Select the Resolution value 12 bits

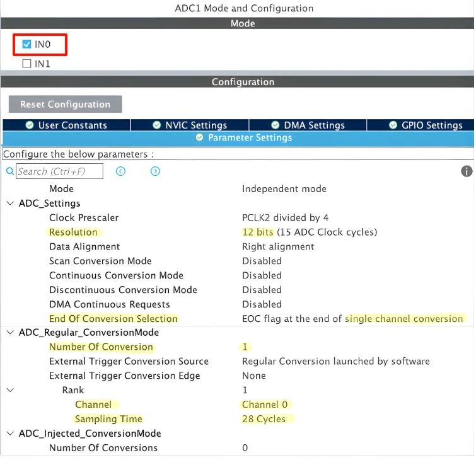tap(258, 232)
